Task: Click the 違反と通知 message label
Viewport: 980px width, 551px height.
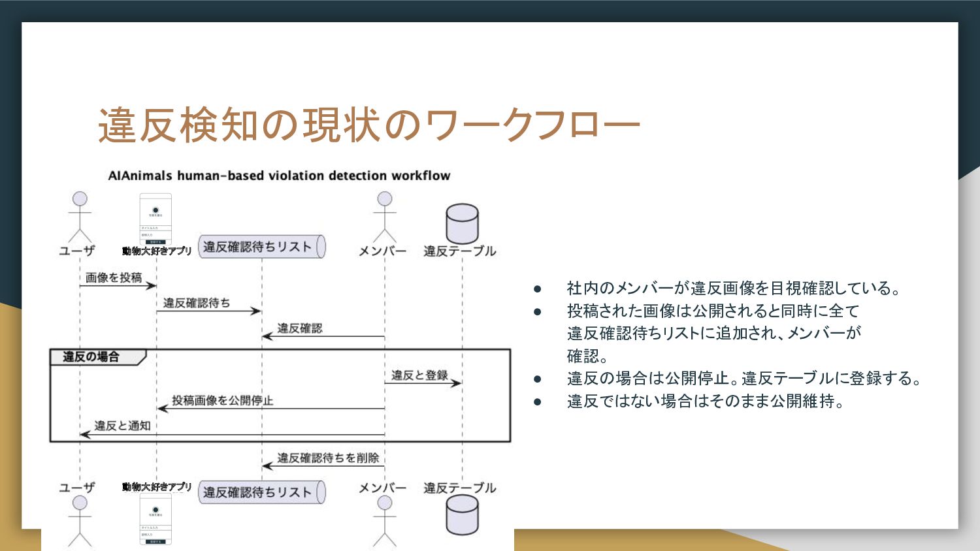Action: tap(122, 426)
